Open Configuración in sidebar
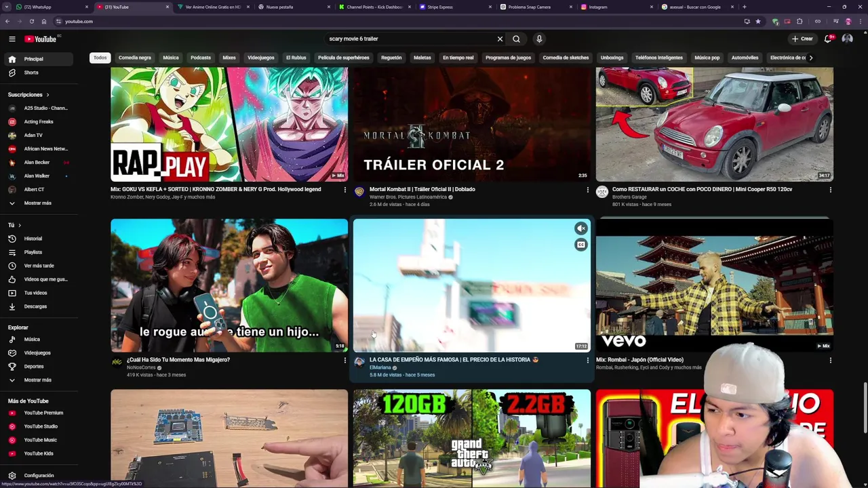 click(x=39, y=476)
